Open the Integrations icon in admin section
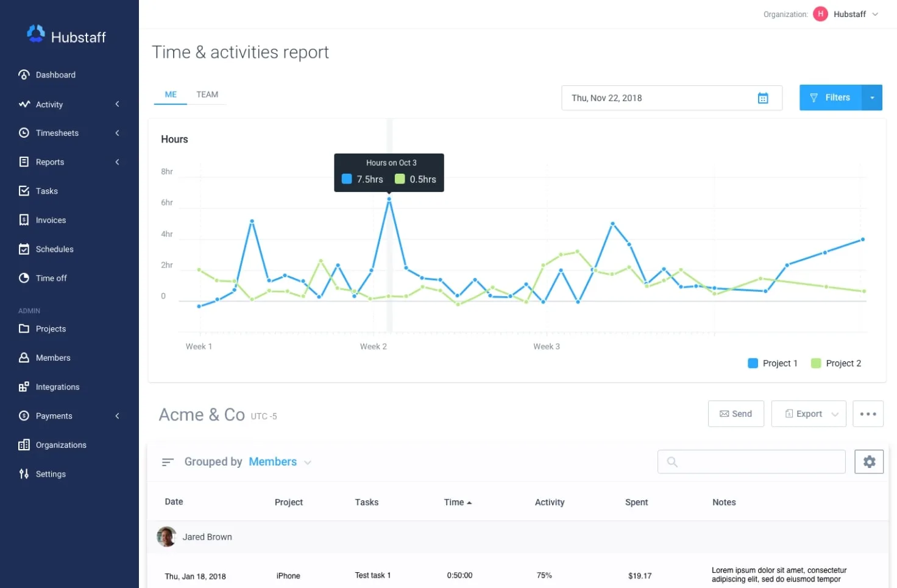The width and height of the screenshot is (897, 588). click(24, 387)
